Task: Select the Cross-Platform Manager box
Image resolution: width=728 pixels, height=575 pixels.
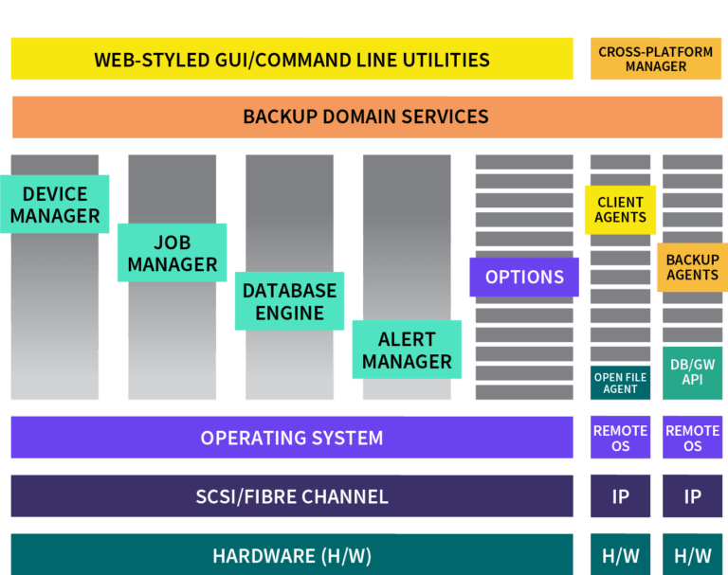Action: coord(655,59)
